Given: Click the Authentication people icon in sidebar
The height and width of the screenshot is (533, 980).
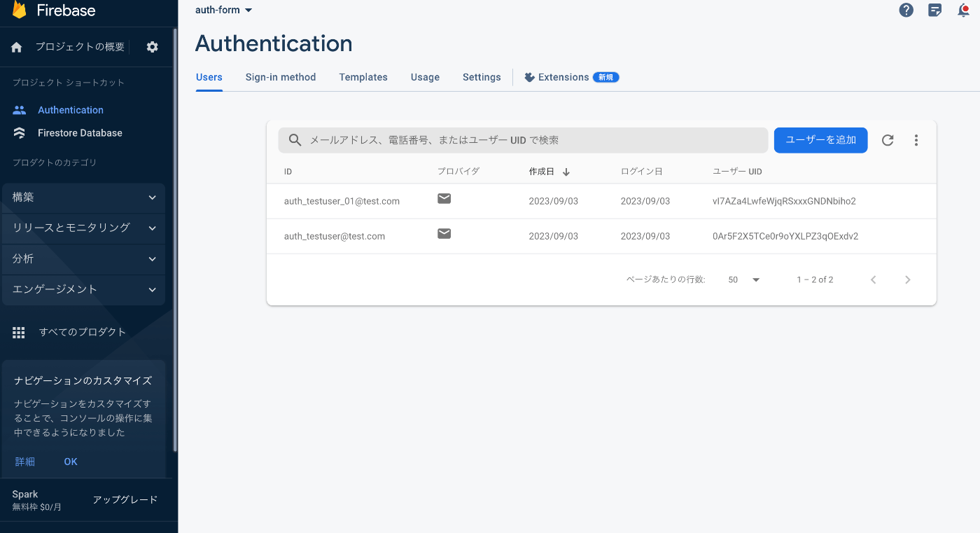Looking at the screenshot, I should [20, 110].
